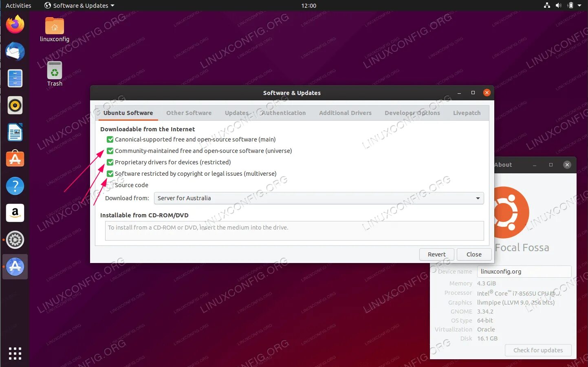Open the Files manager dock icon

click(15, 78)
